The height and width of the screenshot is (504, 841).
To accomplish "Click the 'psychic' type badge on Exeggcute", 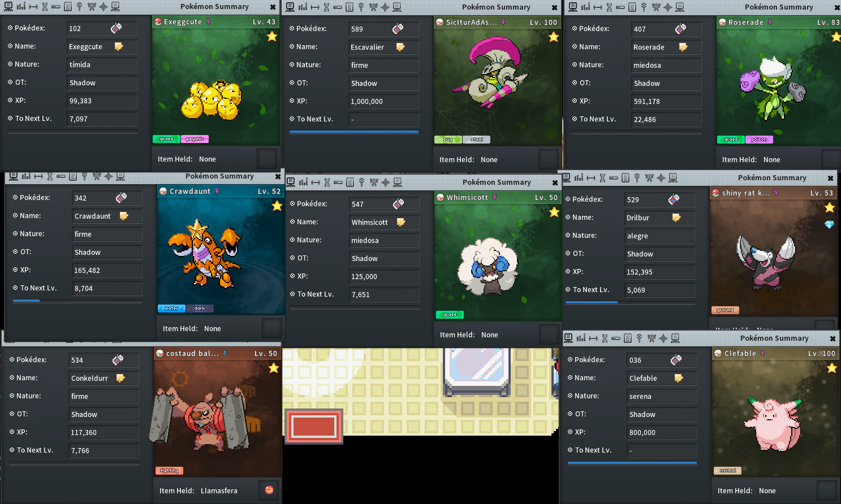I will point(195,139).
